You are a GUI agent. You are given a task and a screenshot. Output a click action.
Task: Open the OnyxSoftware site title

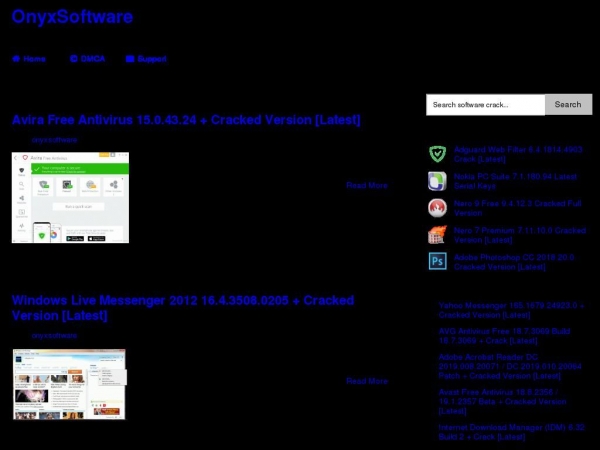tap(72, 17)
